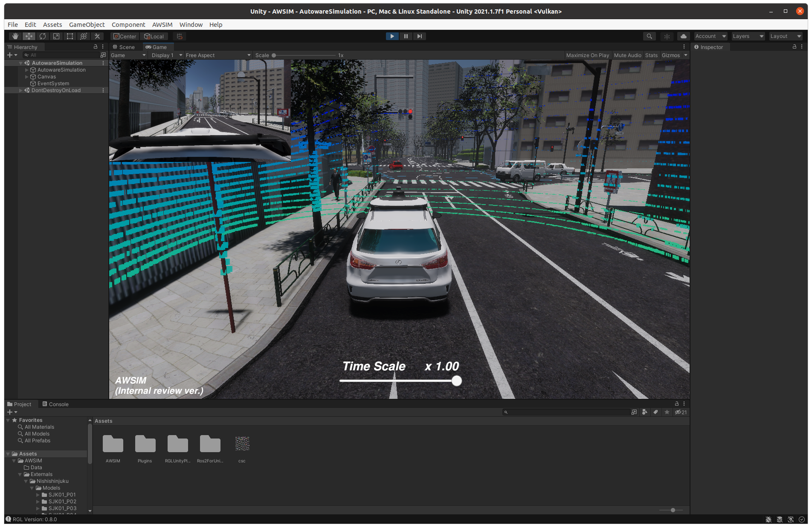Toggle pivot mode Center button
The width and height of the screenshot is (812, 528).
click(x=125, y=36)
